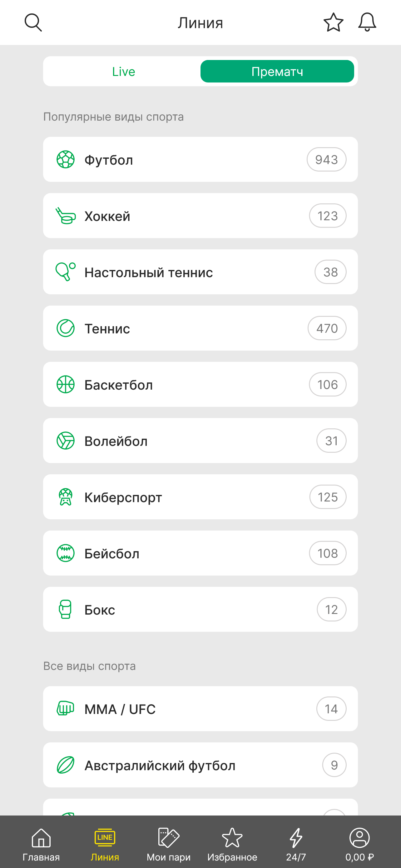Select the Прематч segment
Screen dimensions: 401x868
point(277,72)
